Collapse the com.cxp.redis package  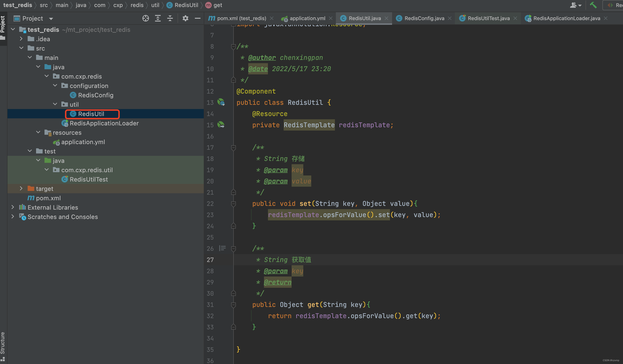click(x=46, y=76)
